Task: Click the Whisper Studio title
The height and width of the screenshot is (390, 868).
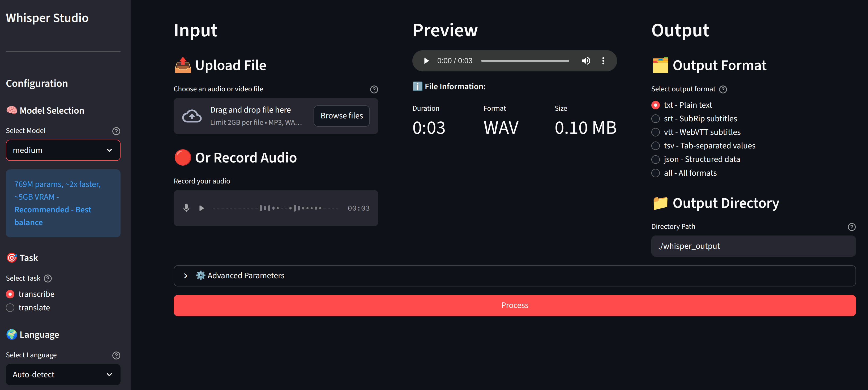Action: pyautogui.click(x=47, y=18)
